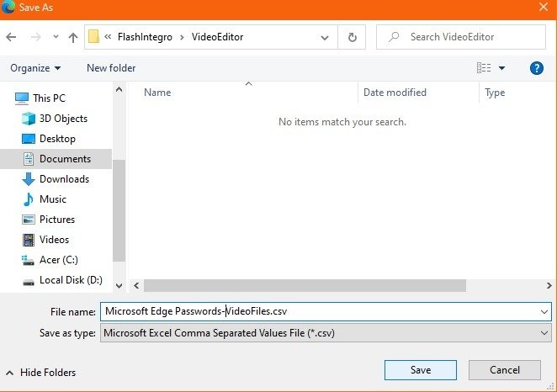Expand the File name dropdown arrow
Image resolution: width=557 pixels, height=392 pixels.
[544, 312]
